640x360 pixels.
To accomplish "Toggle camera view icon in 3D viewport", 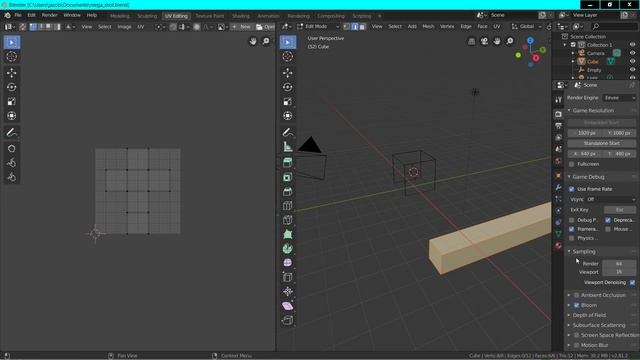I will 484,41.
